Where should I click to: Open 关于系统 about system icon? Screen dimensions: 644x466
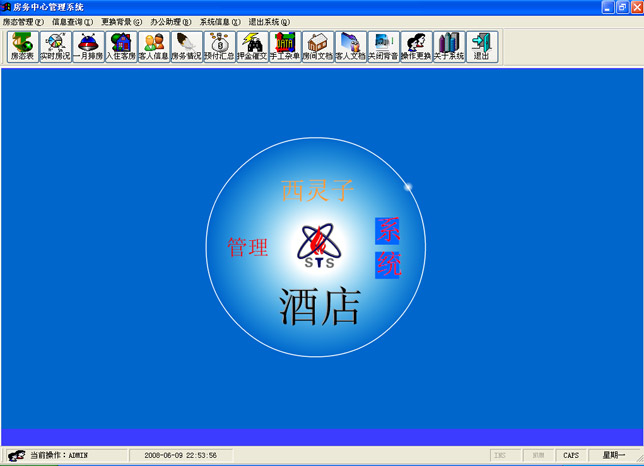[448, 46]
